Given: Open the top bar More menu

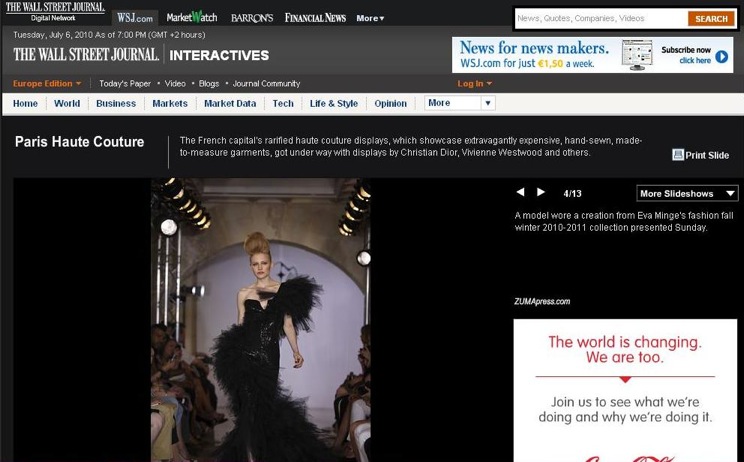Looking at the screenshot, I should click(x=370, y=18).
